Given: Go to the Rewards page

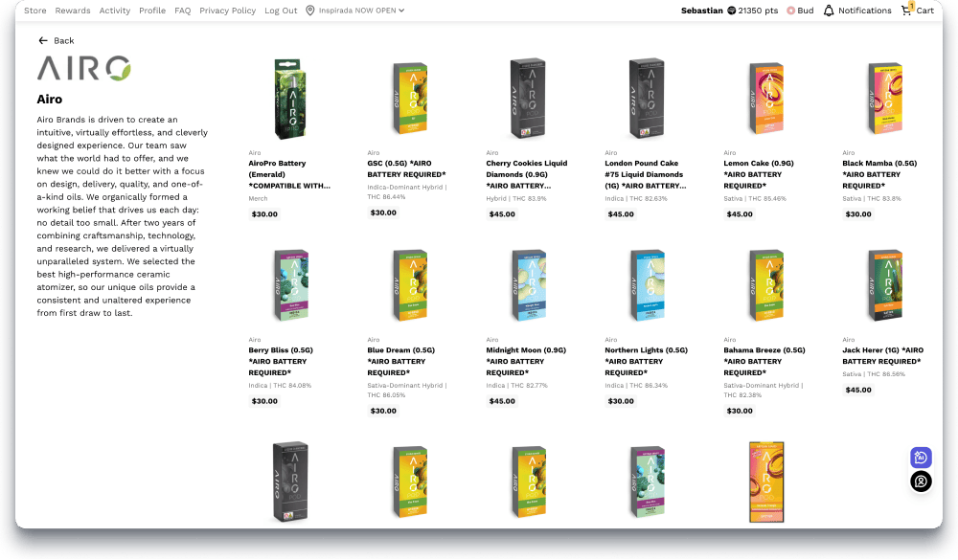Looking at the screenshot, I should point(73,11).
